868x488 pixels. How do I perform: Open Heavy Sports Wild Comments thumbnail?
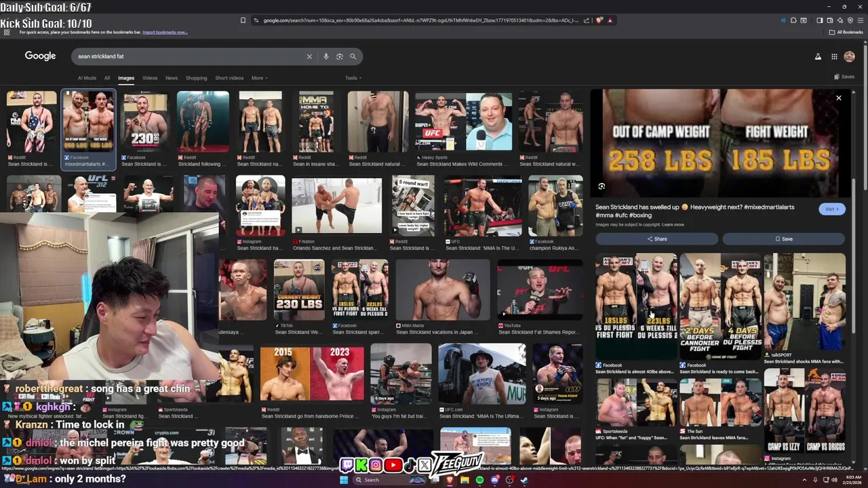pyautogui.click(x=464, y=122)
